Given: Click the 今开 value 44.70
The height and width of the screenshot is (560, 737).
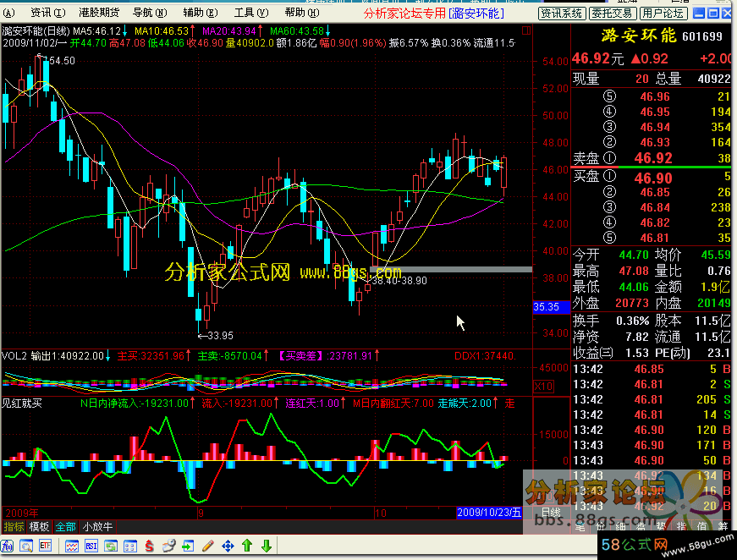Looking at the screenshot, I should 634,255.
